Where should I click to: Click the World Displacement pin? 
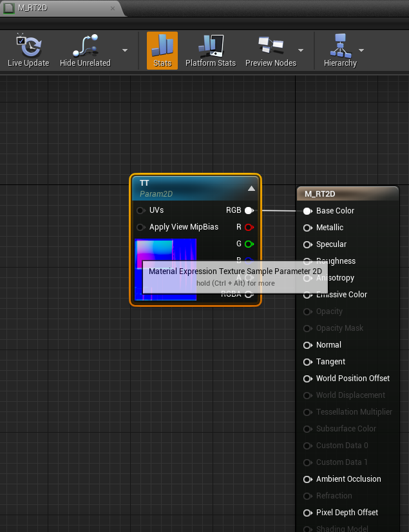point(308,395)
